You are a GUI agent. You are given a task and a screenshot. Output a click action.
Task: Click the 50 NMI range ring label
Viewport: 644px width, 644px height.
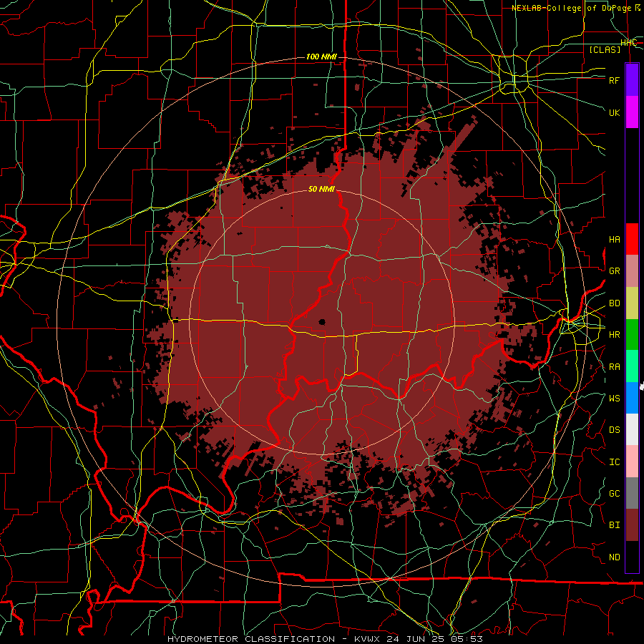pyautogui.click(x=321, y=189)
